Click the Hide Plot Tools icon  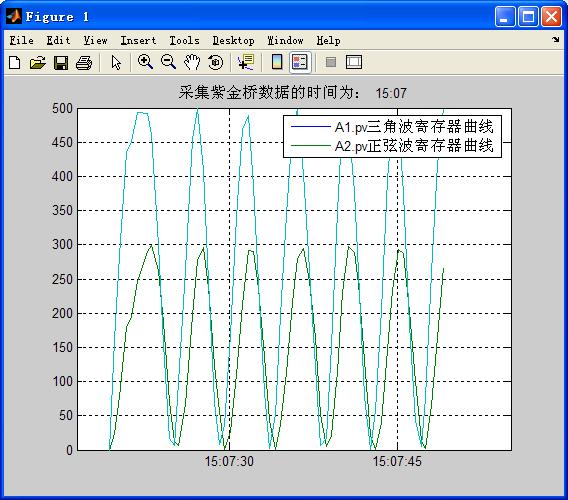tap(331, 62)
